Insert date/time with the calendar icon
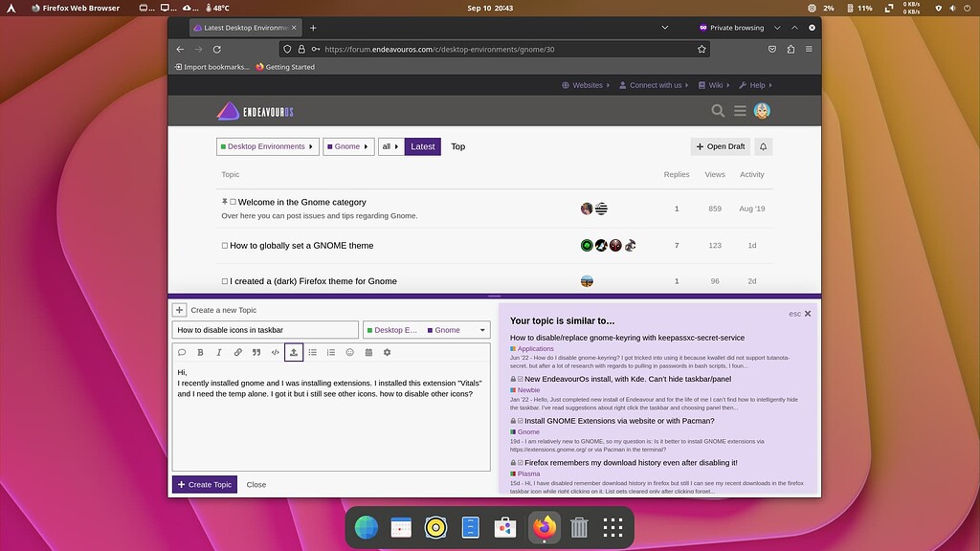 point(369,352)
